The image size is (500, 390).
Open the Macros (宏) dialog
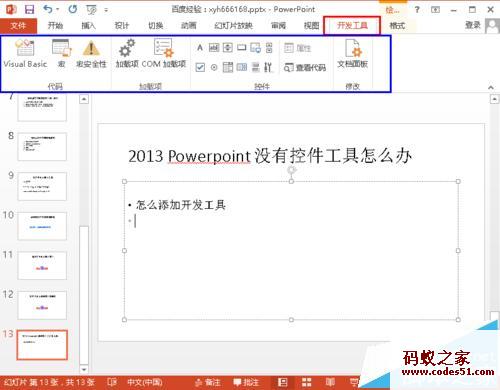tap(61, 54)
